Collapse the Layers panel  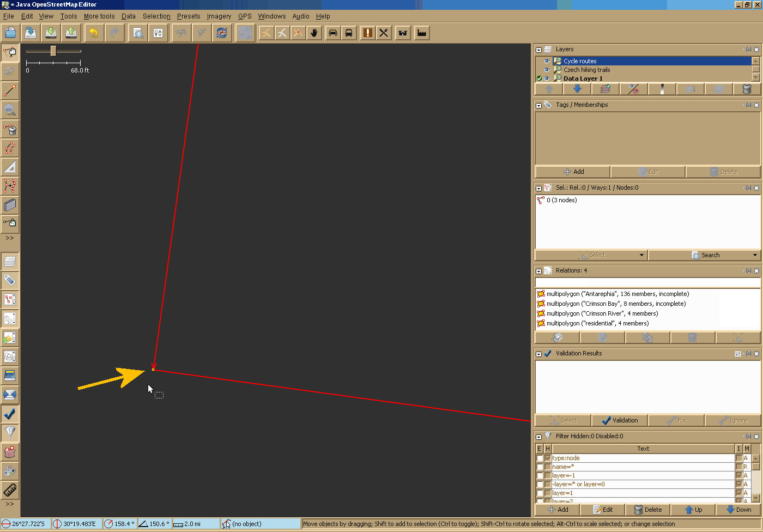pyautogui.click(x=538, y=50)
